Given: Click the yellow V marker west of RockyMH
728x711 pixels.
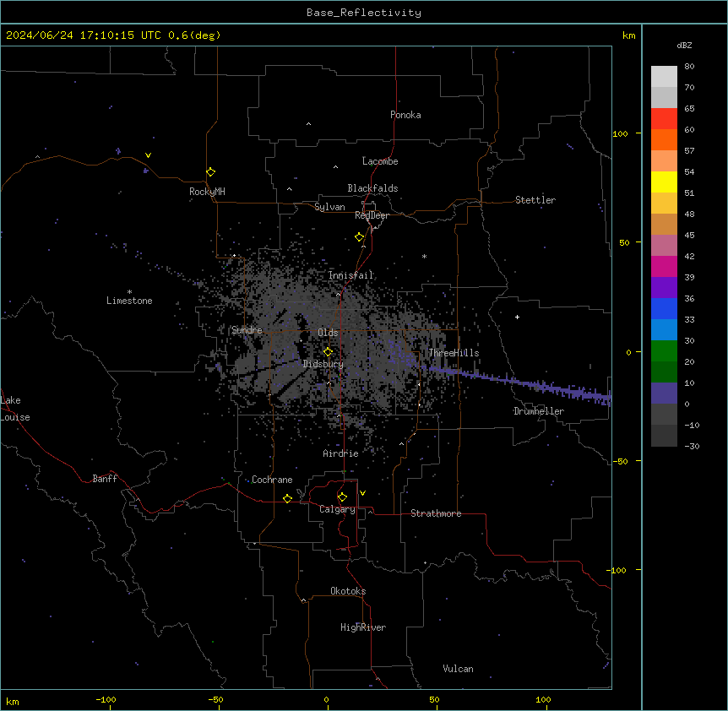Looking at the screenshot, I should coord(148,155).
